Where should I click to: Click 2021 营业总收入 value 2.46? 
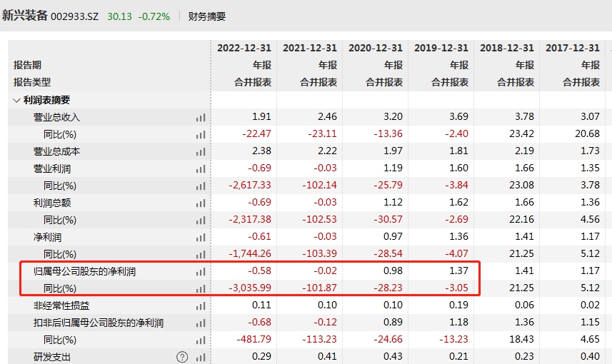coord(327,116)
